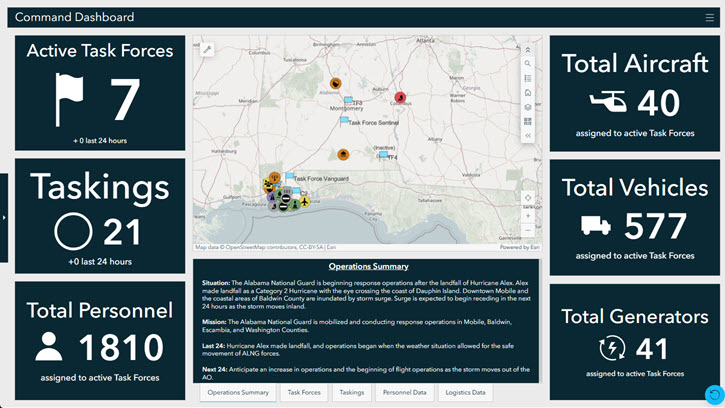Click the blue refresh button in corner
The height and width of the screenshot is (408, 725).
coord(714,395)
